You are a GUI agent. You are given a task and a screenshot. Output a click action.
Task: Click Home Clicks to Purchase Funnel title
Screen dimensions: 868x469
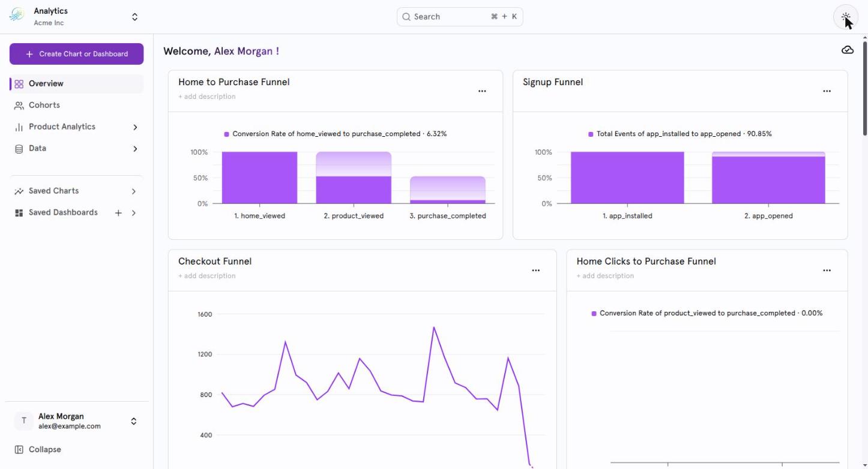tap(646, 261)
